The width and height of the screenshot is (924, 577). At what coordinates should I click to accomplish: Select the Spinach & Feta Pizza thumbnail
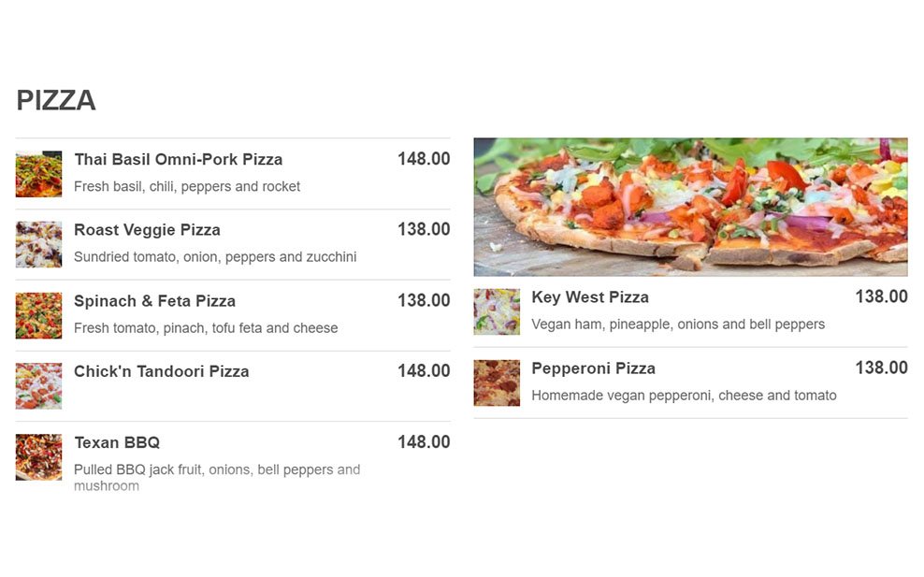click(x=39, y=315)
